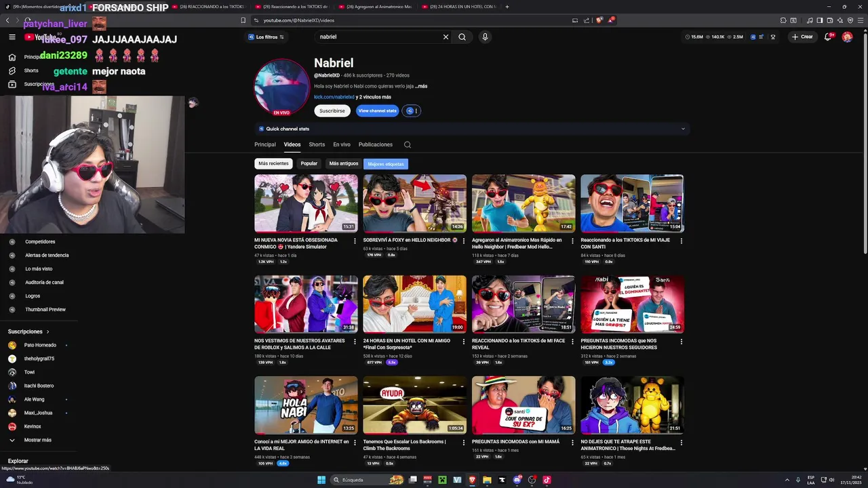Toggle browser sidebar panel icon
868x488 pixels.
point(820,20)
